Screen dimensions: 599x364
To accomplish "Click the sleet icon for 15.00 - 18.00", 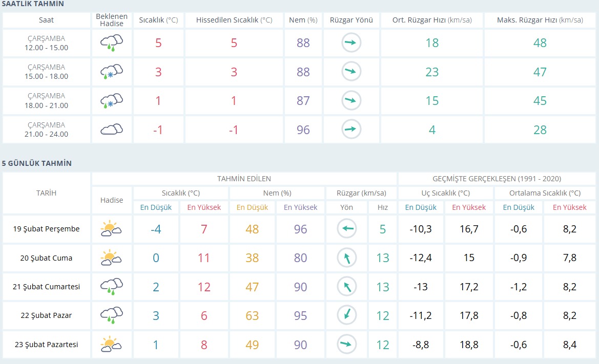I will (x=112, y=72).
